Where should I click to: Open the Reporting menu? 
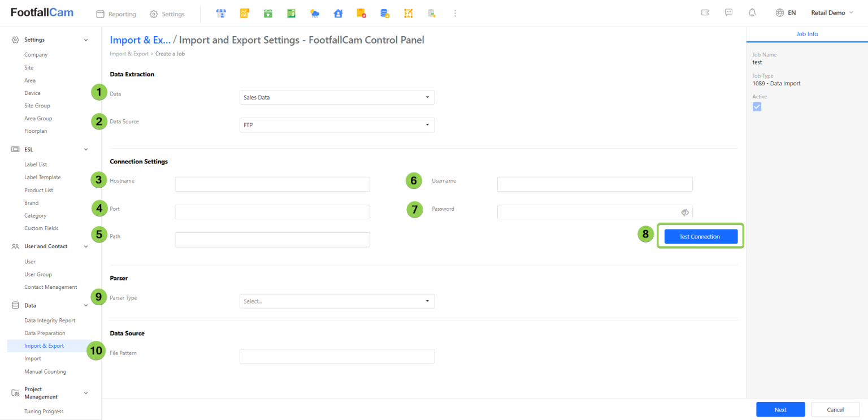[116, 14]
